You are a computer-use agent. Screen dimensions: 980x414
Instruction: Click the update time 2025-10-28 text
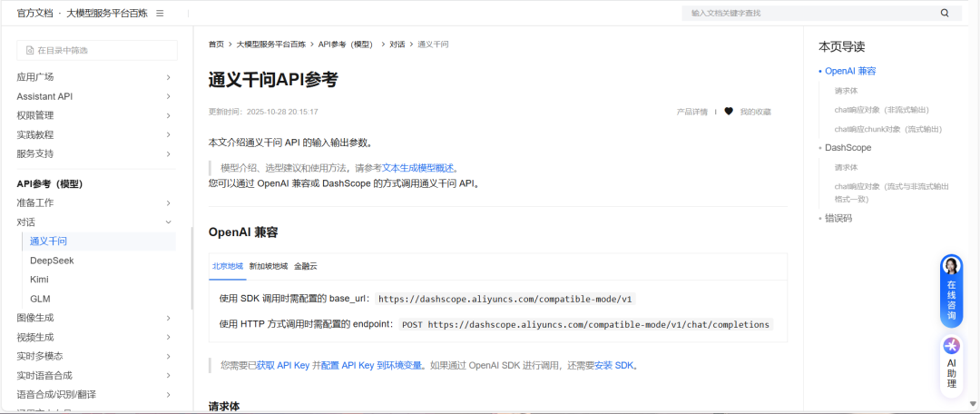click(x=263, y=112)
